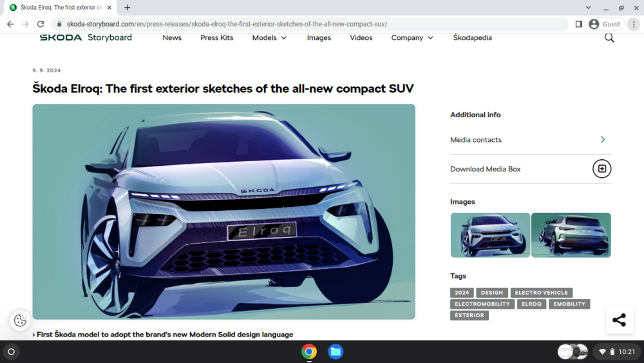
Task: Select the DESIGN tag
Action: point(491,293)
